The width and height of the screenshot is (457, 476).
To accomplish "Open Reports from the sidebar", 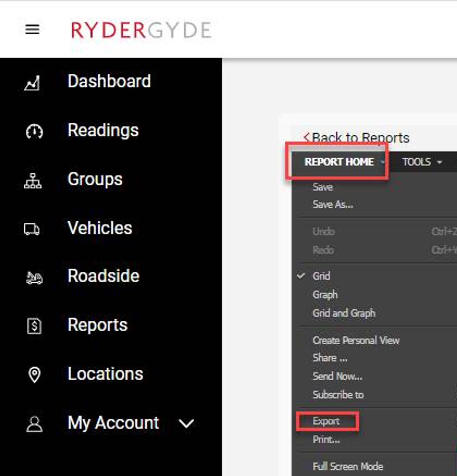I will pyautogui.click(x=98, y=325).
